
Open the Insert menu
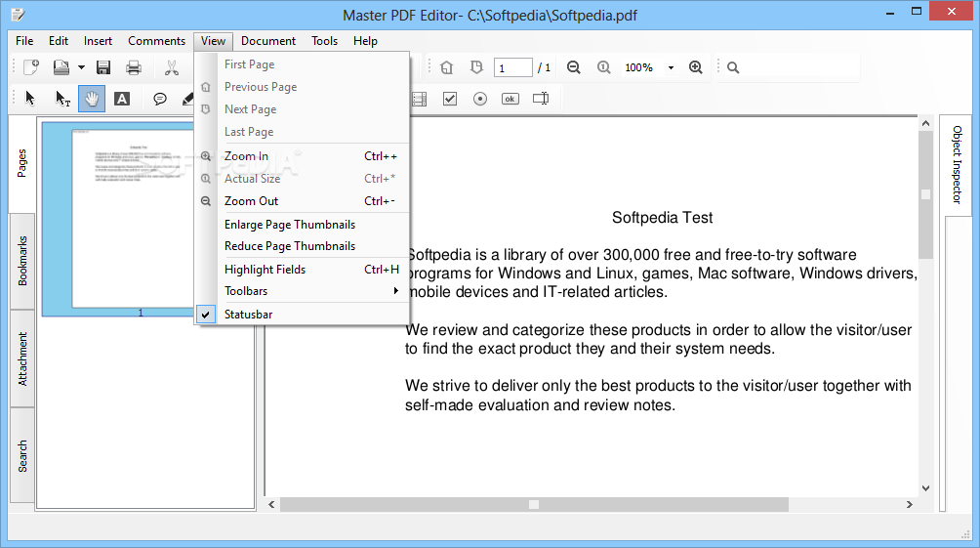pos(99,41)
